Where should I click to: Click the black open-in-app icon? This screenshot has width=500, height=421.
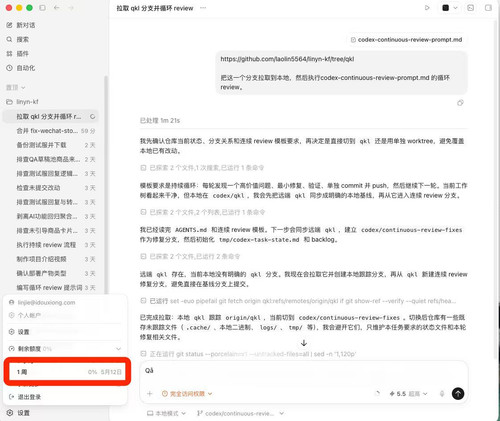point(445,8)
